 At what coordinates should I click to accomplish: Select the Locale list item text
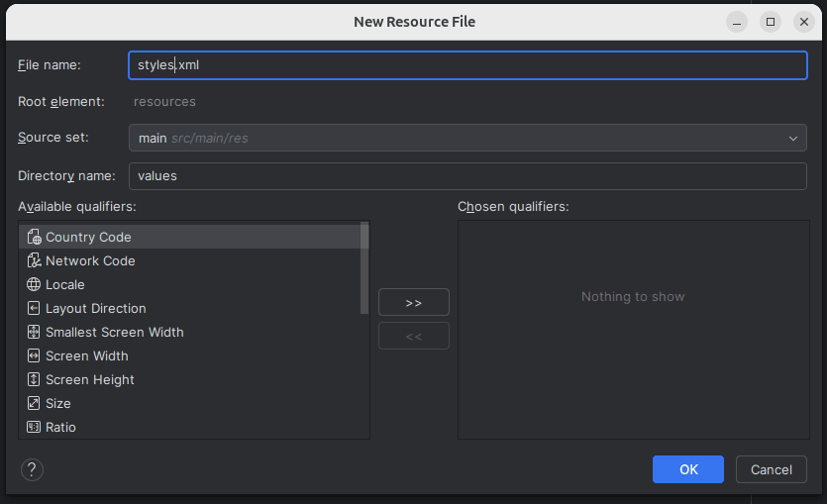(65, 285)
